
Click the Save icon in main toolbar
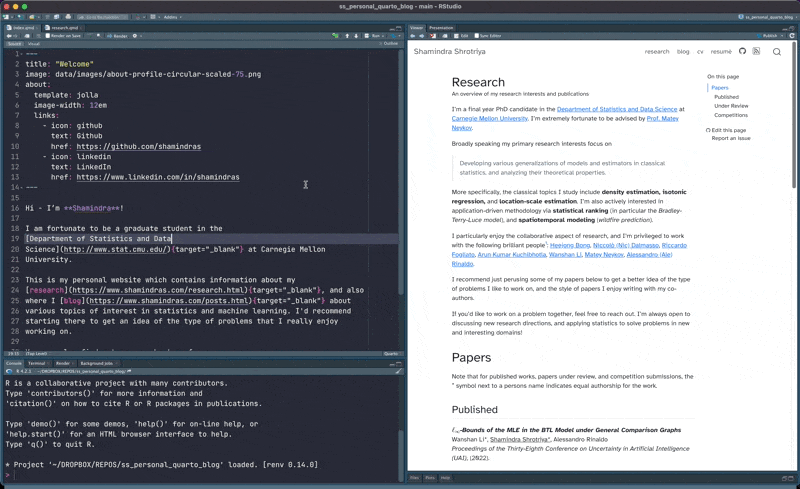(x=47, y=17)
